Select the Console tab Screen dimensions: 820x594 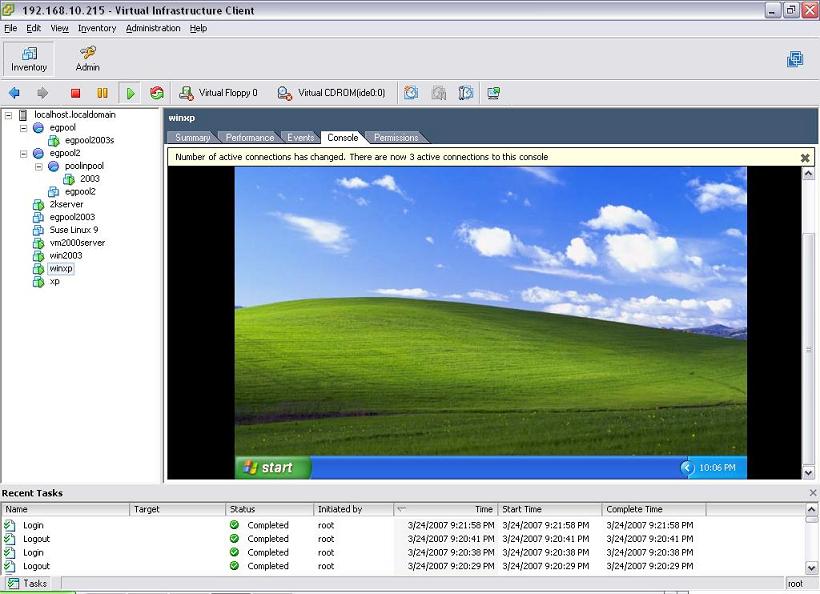click(x=343, y=138)
